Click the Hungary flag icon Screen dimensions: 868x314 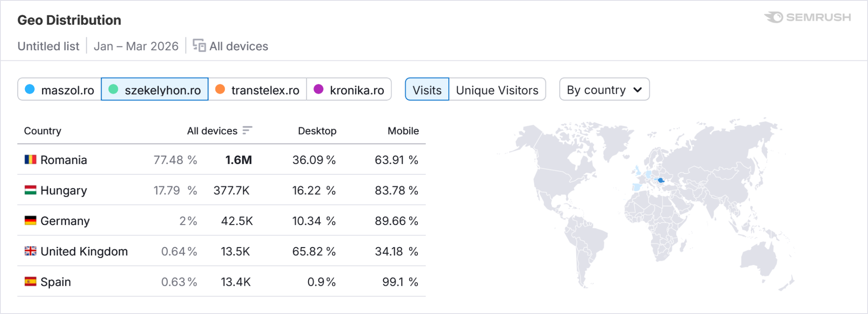[30, 190]
